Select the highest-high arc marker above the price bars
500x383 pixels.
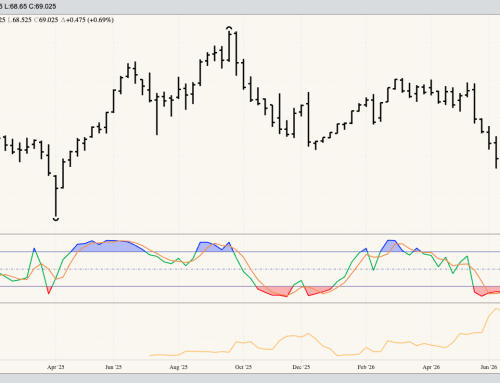pos(229,28)
